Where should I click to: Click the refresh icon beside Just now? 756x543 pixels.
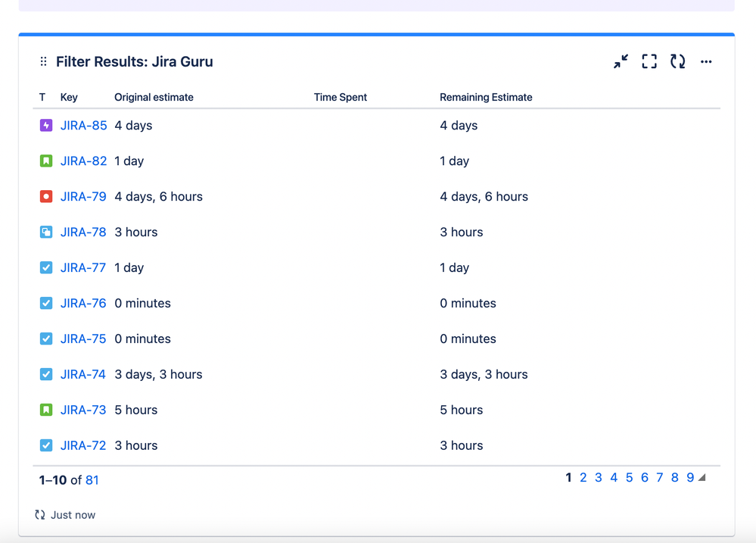[39, 514]
